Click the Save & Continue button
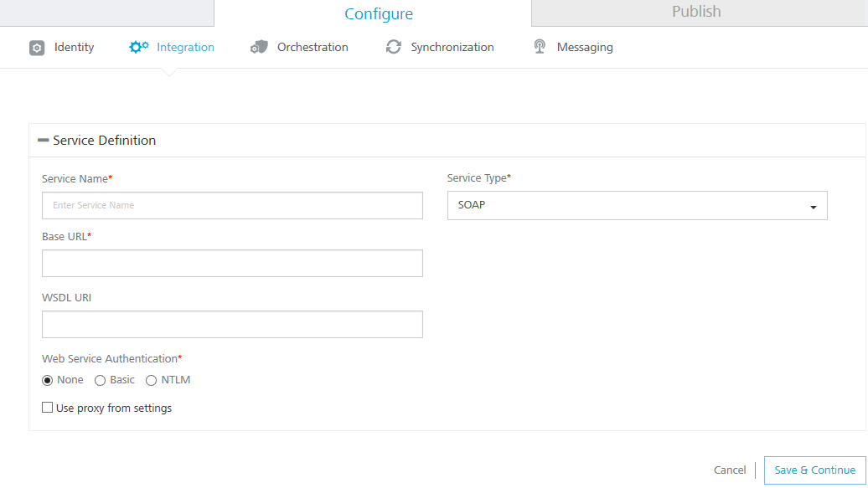Screen dimensions: 868x488 tap(815, 470)
